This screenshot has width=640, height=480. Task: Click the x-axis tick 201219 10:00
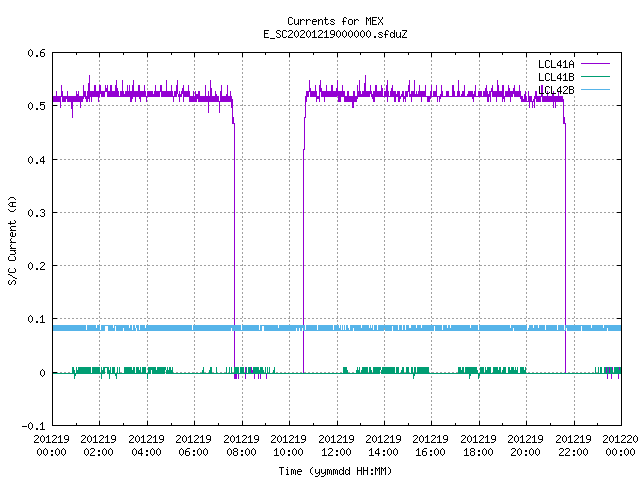pyautogui.click(x=289, y=445)
